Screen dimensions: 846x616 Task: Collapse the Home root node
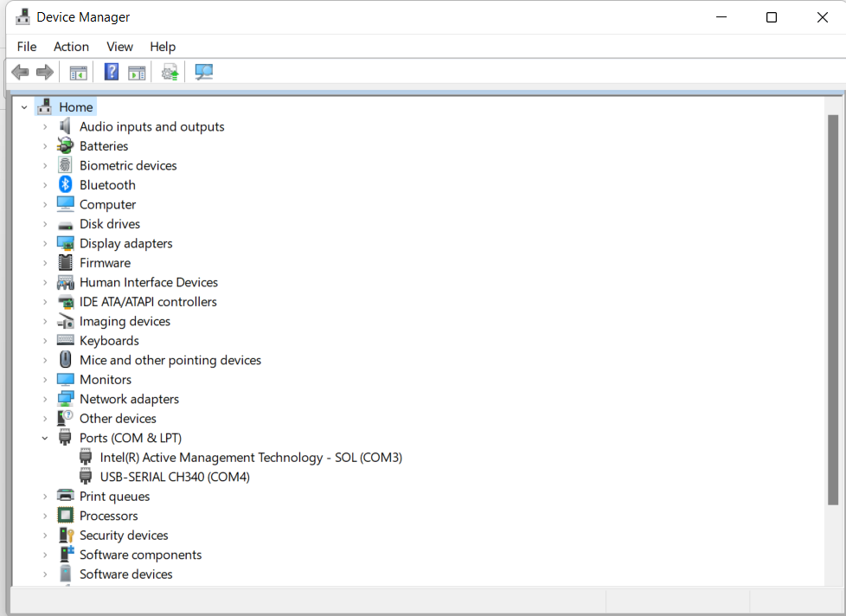click(24, 107)
